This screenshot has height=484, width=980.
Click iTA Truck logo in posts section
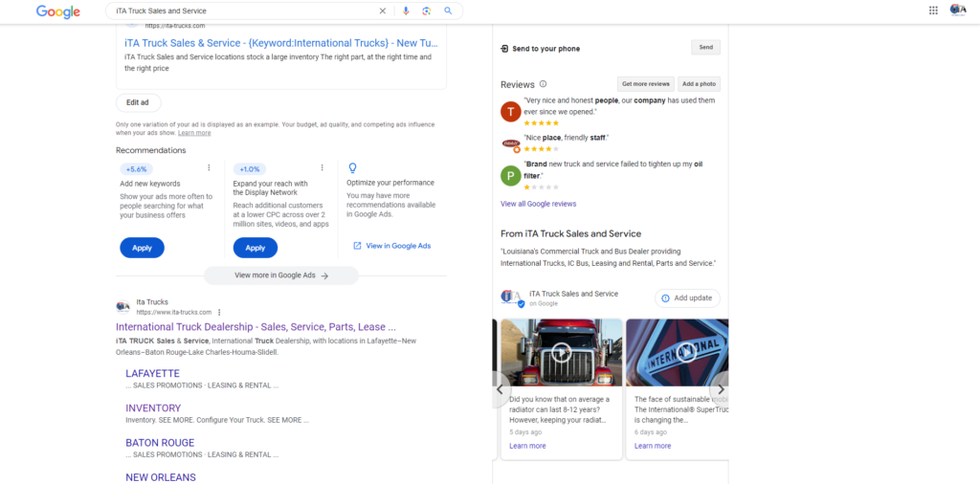pyautogui.click(x=513, y=297)
